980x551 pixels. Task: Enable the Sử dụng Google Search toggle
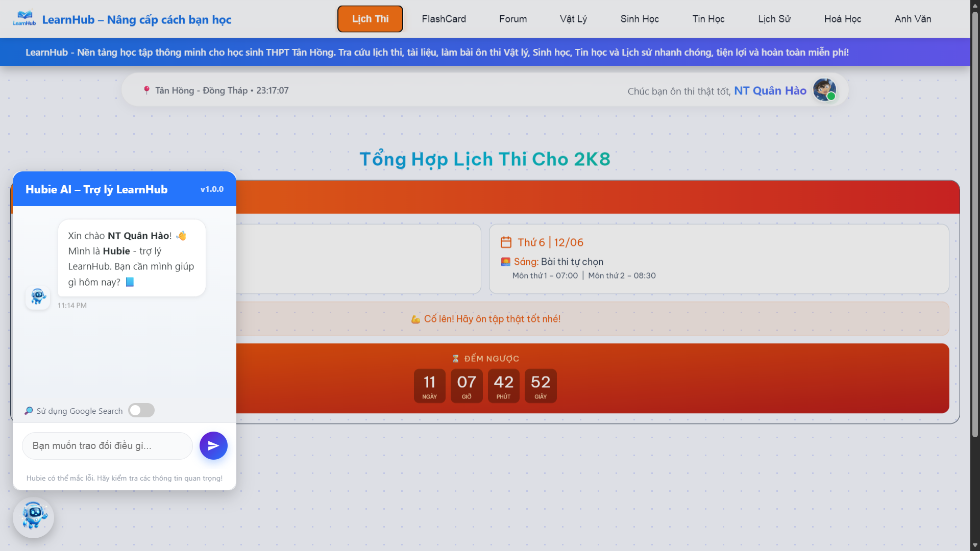tap(141, 410)
